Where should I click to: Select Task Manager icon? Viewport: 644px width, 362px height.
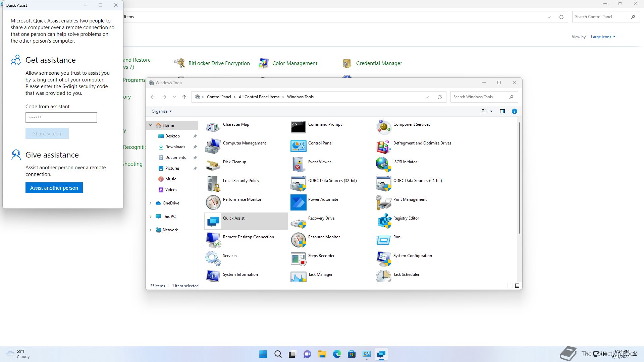(298, 276)
